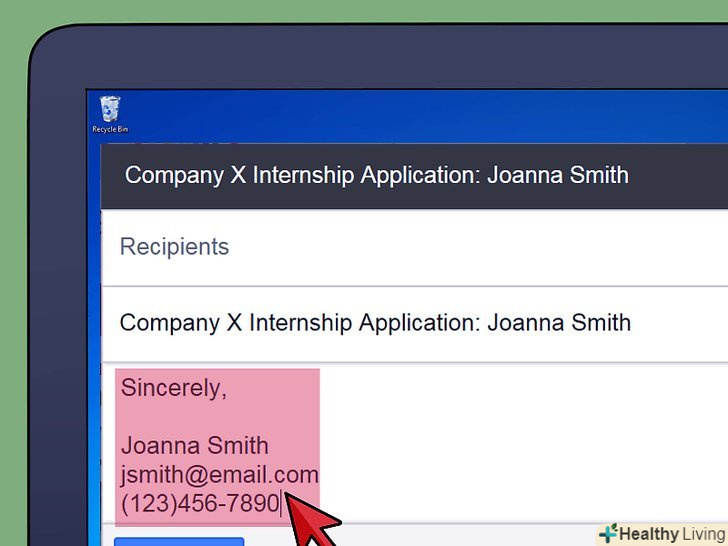Click the blank line below 'Sincerely,'
This screenshot has height=546, width=728.
pyautogui.click(x=200, y=417)
